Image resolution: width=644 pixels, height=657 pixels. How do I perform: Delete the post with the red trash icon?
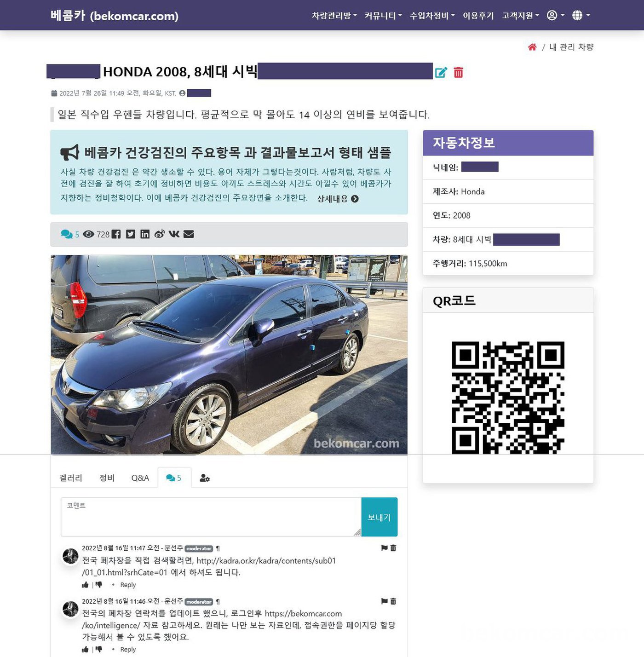click(458, 72)
